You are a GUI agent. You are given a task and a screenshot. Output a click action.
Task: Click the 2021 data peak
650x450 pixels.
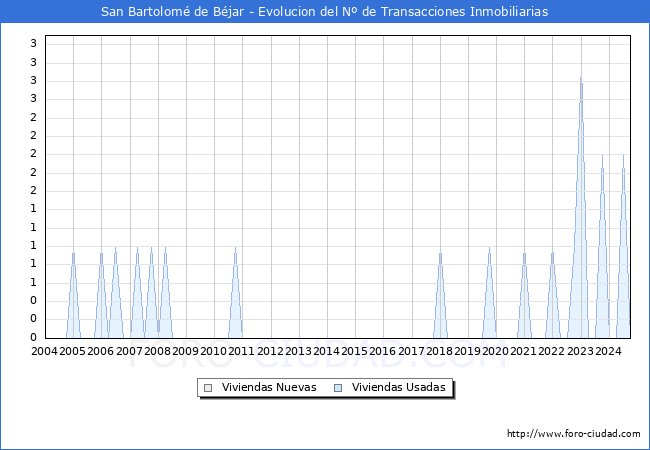[524, 295]
